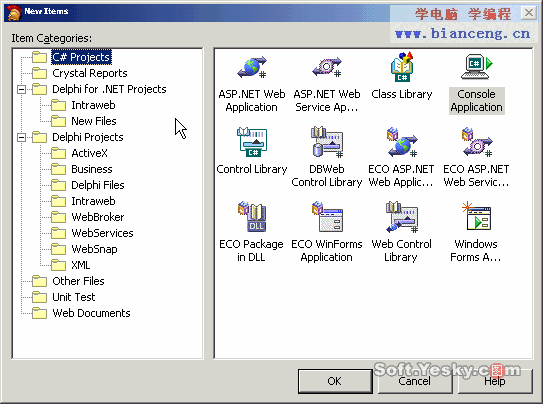Select the XML category label
This screenshot has height=404, width=543.
coord(81,265)
